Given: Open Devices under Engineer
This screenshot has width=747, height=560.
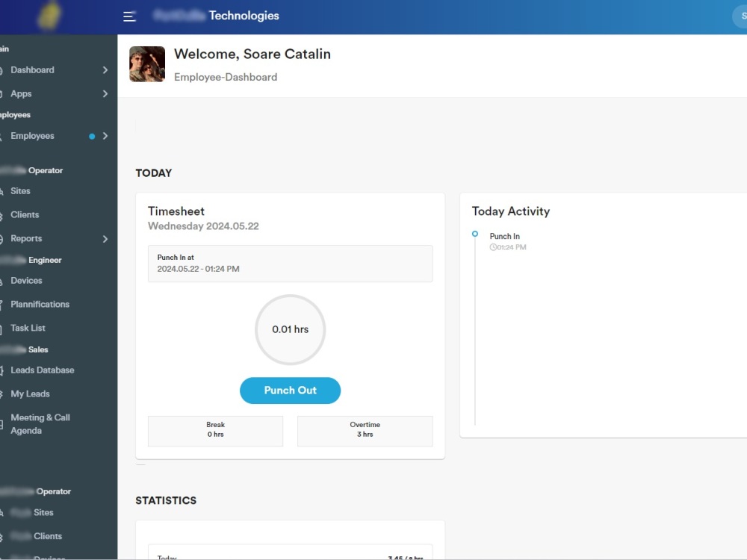Looking at the screenshot, I should 26,281.
